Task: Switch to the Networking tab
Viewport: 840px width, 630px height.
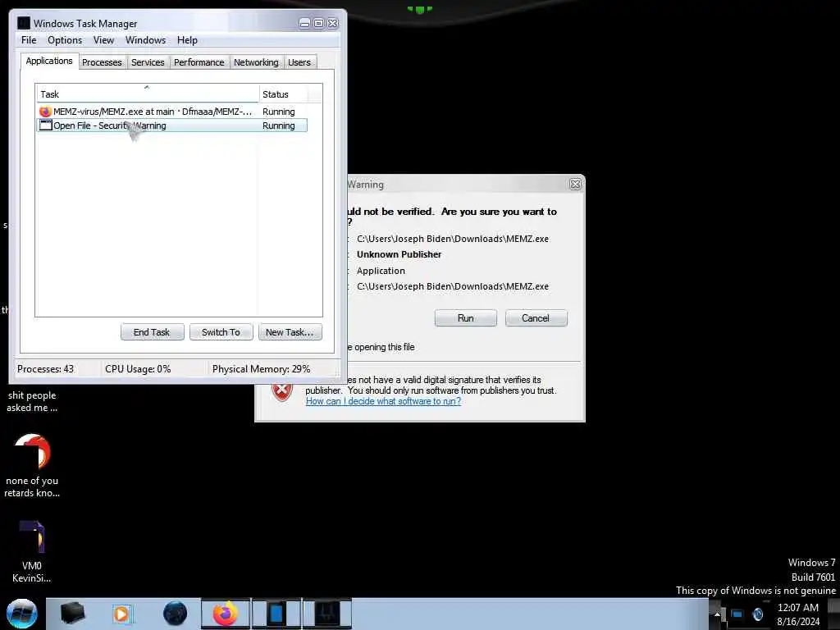Action: [x=256, y=62]
